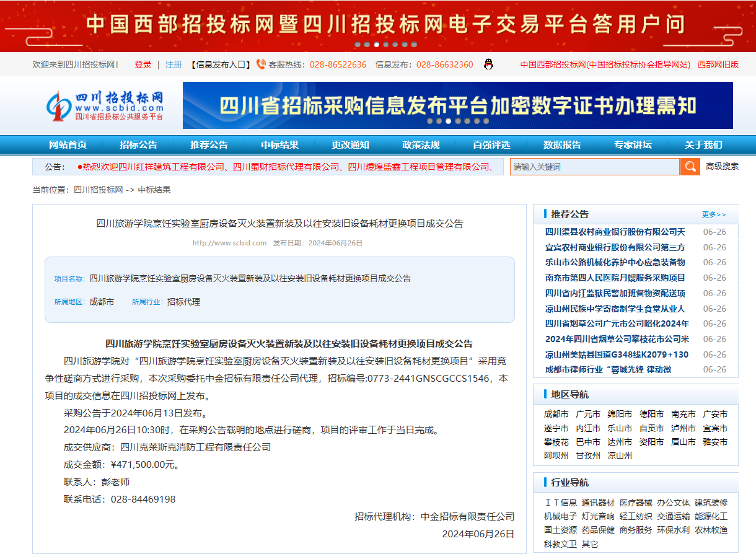Viewport: 756px width, 554px height.
Task: Select 攀枝花 in the region navigation
Action: (556, 442)
